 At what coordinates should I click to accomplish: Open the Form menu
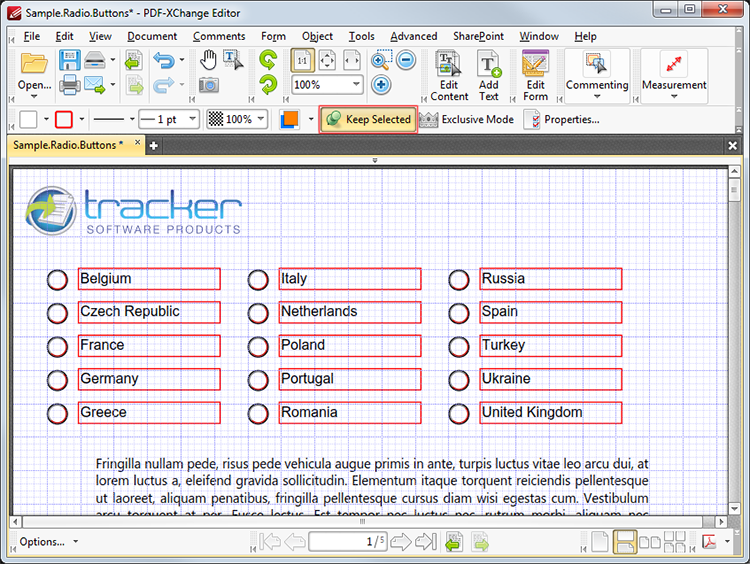[x=273, y=36]
